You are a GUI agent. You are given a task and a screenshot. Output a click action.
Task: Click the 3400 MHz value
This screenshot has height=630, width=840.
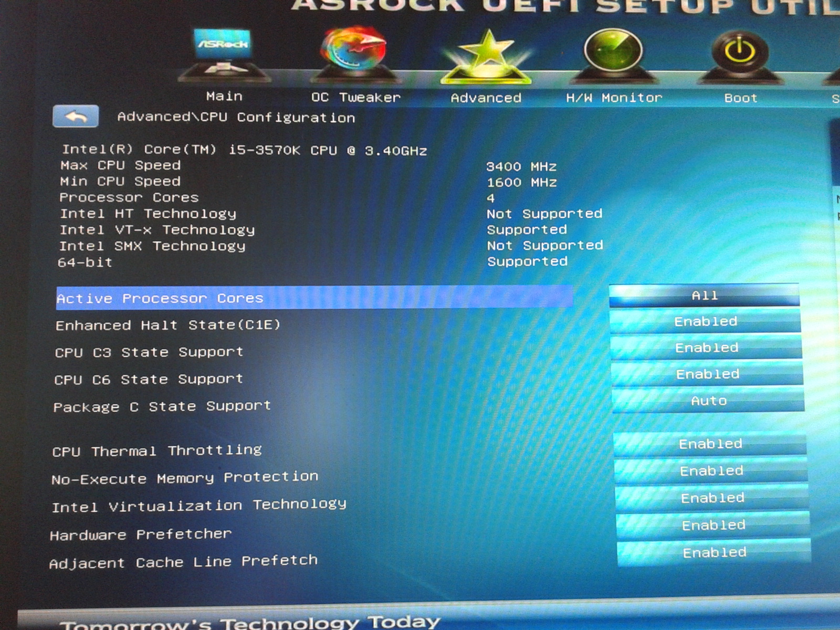521,167
